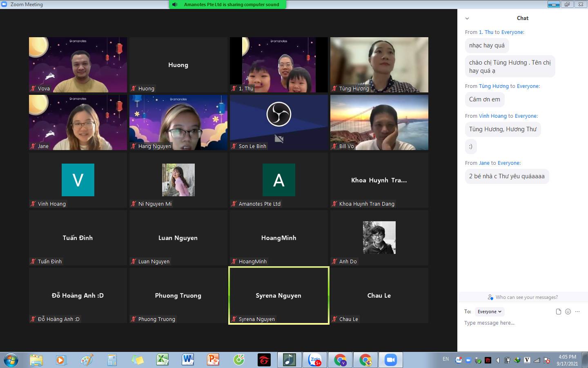This screenshot has height=368, width=588.
Task: Click the '1. Thu' video tile
Action: (x=279, y=65)
